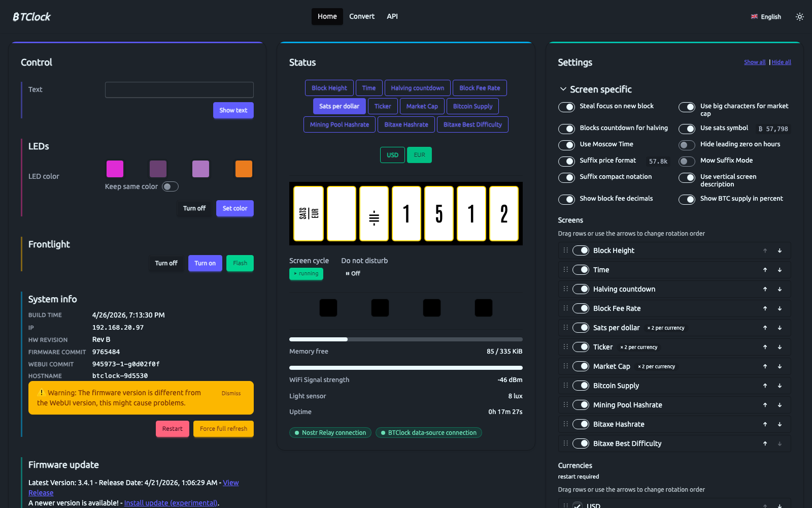Viewport: 812px width, 508px height.
Task: Click the BTClock logo
Action: (x=31, y=16)
